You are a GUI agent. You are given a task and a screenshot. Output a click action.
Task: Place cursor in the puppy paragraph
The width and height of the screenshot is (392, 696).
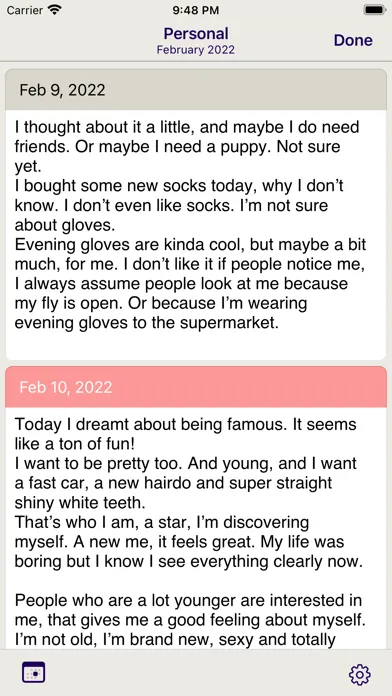click(187, 146)
